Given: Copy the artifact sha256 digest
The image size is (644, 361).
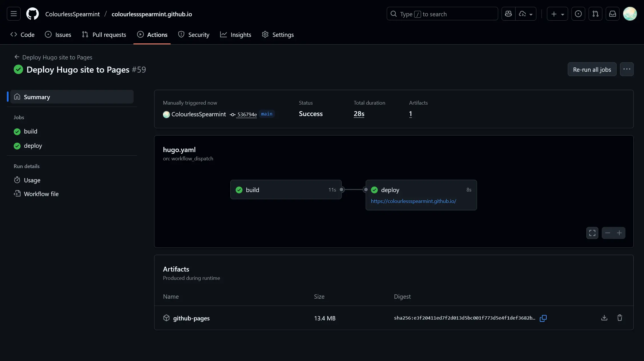Looking at the screenshot, I should coord(543,318).
